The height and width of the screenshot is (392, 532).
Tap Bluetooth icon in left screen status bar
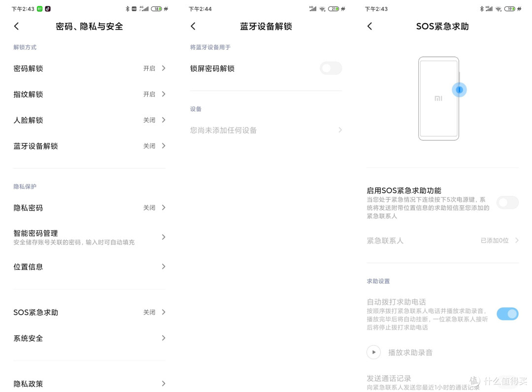pos(128,9)
